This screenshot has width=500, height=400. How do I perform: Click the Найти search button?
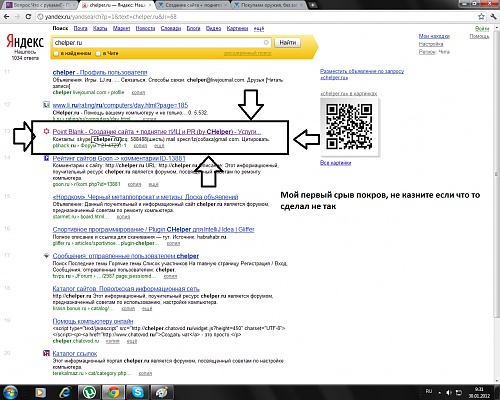point(287,42)
